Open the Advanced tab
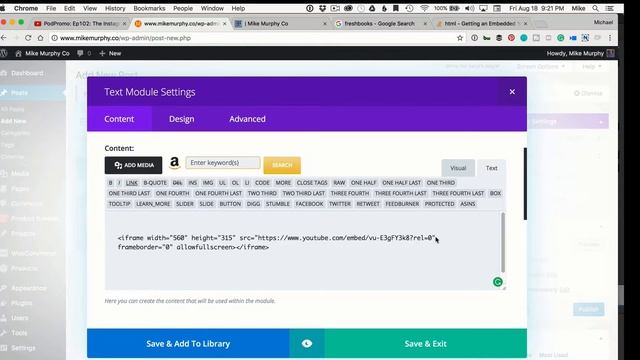The height and width of the screenshot is (360, 640). click(247, 119)
